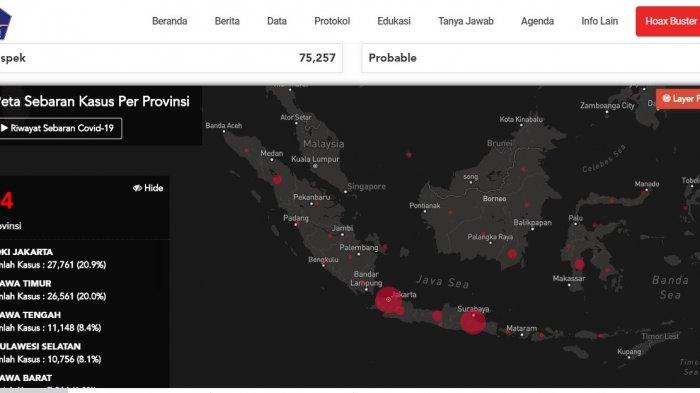Screen dimensions: 700x393
Task: Click the Palangka Raya city label
Action: (490, 237)
